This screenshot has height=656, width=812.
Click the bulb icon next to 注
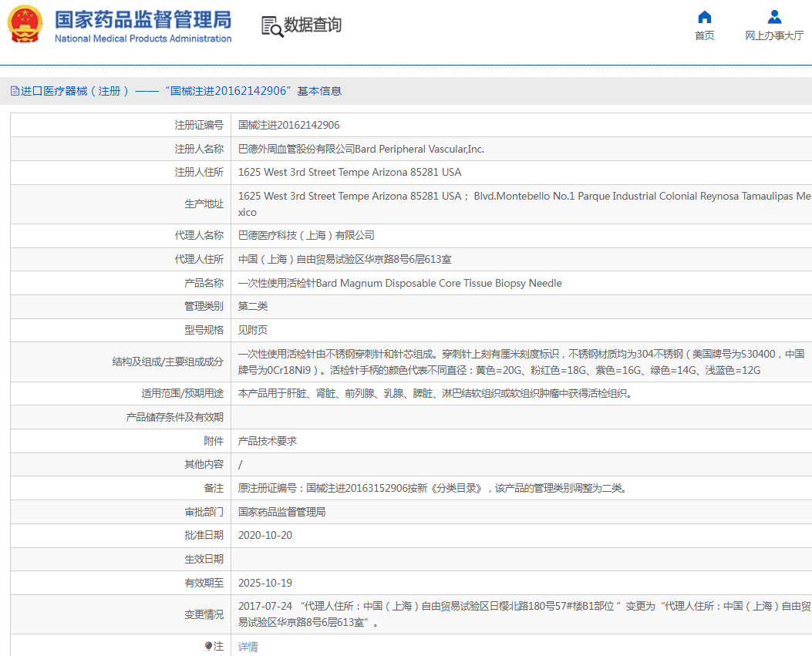pos(208,646)
